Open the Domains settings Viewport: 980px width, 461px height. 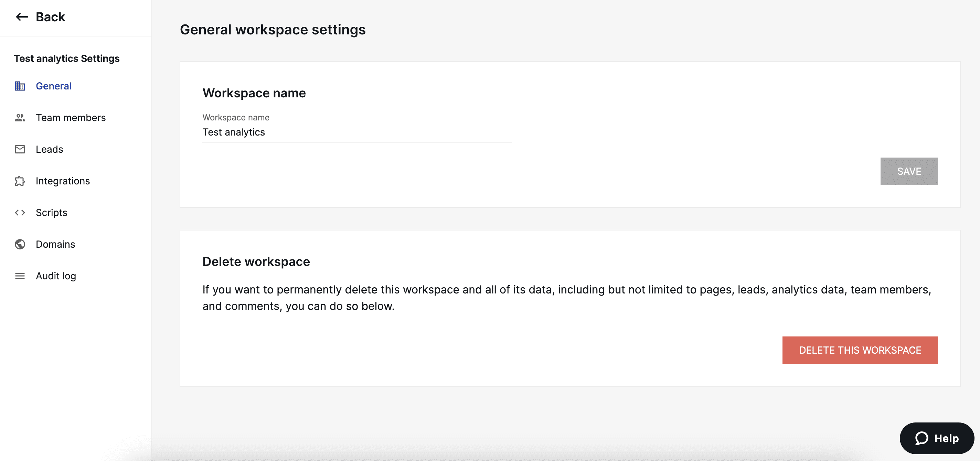55,244
